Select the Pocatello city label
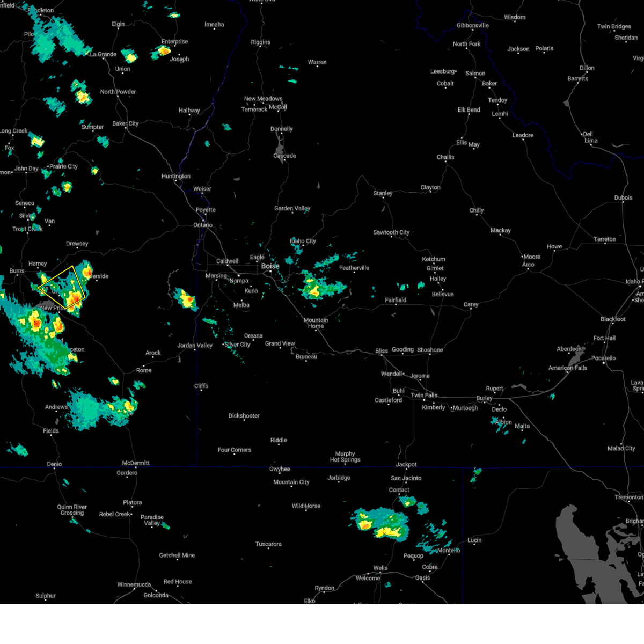The image size is (644, 644). click(604, 358)
